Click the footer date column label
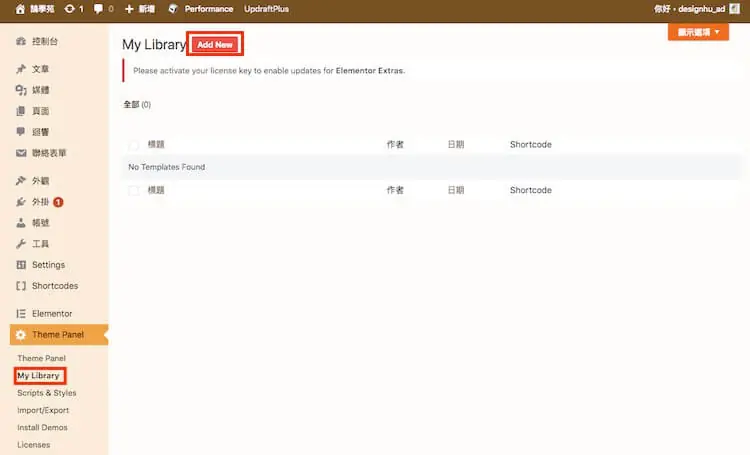Viewport: 750px width, 455px height. (x=456, y=190)
